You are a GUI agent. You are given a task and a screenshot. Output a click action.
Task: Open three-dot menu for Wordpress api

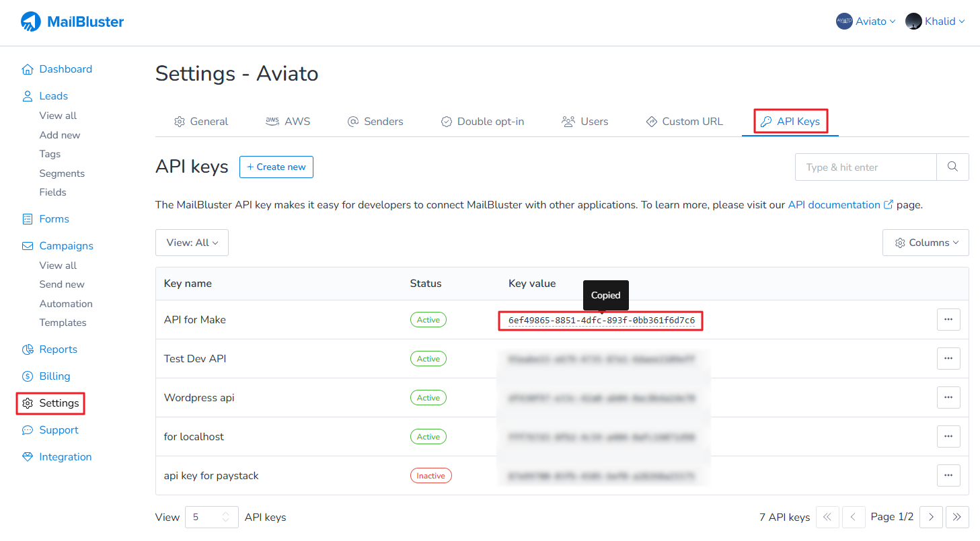click(x=948, y=398)
